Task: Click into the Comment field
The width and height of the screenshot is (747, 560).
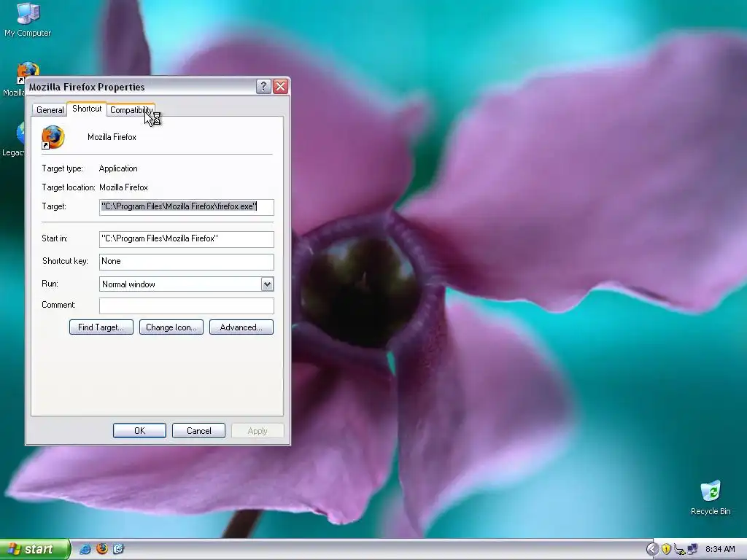Action: 186,306
